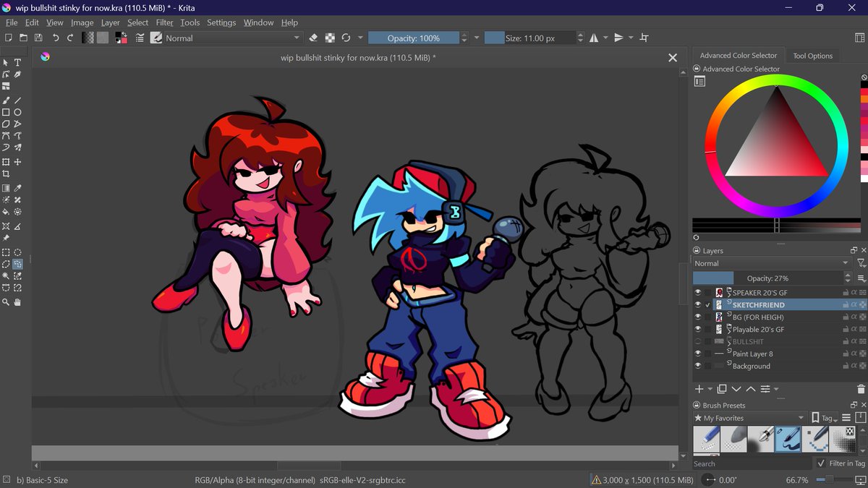Expand the layer properties options arrow
This screenshot has width=868, height=488.
coord(777,390)
